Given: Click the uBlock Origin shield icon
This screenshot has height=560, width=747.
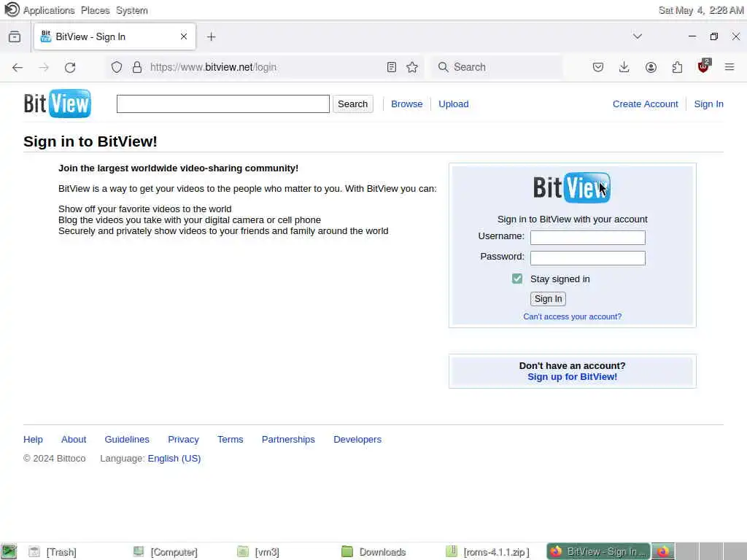Looking at the screenshot, I should pyautogui.click(x=704, y=66).
